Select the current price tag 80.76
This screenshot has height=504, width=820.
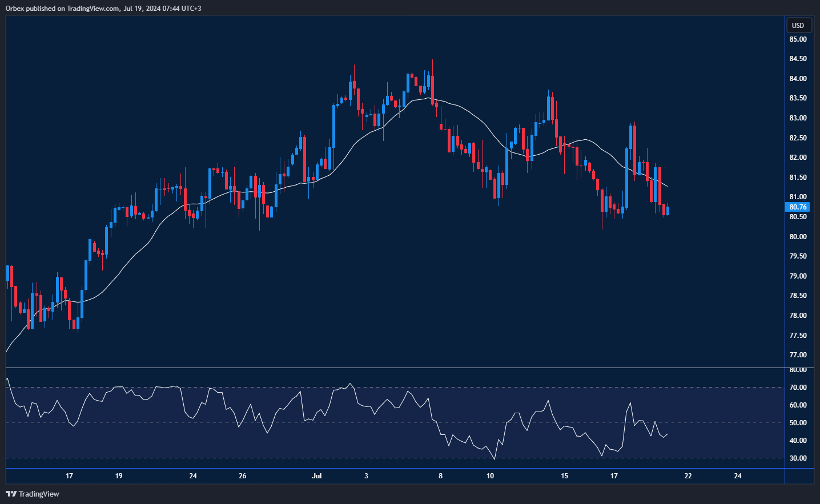click(x=798, y=207)
